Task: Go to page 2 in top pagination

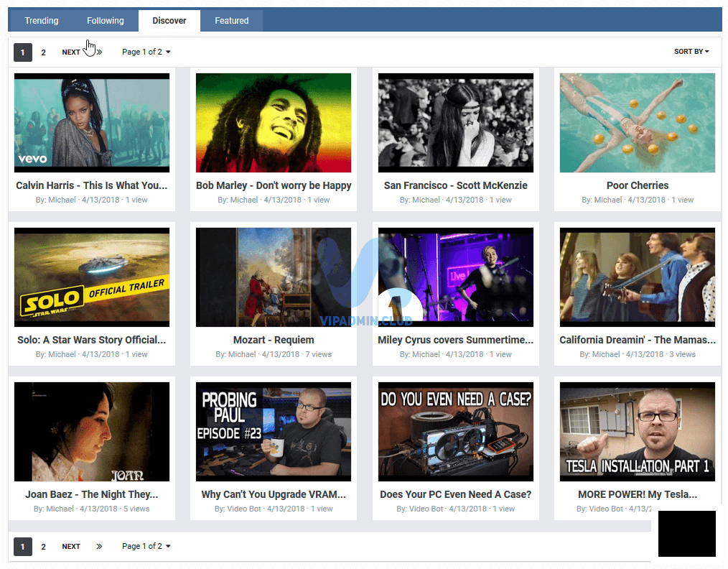Action: coord(43,52)
